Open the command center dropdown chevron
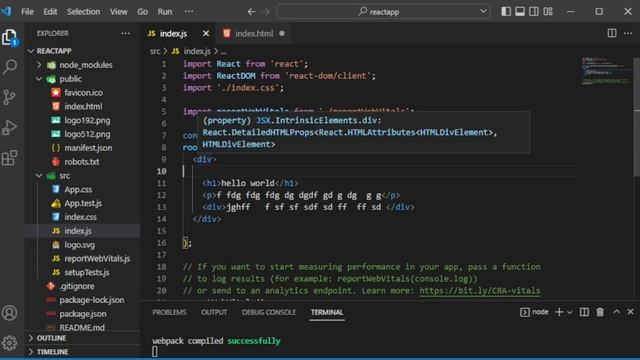 (483, 11)
